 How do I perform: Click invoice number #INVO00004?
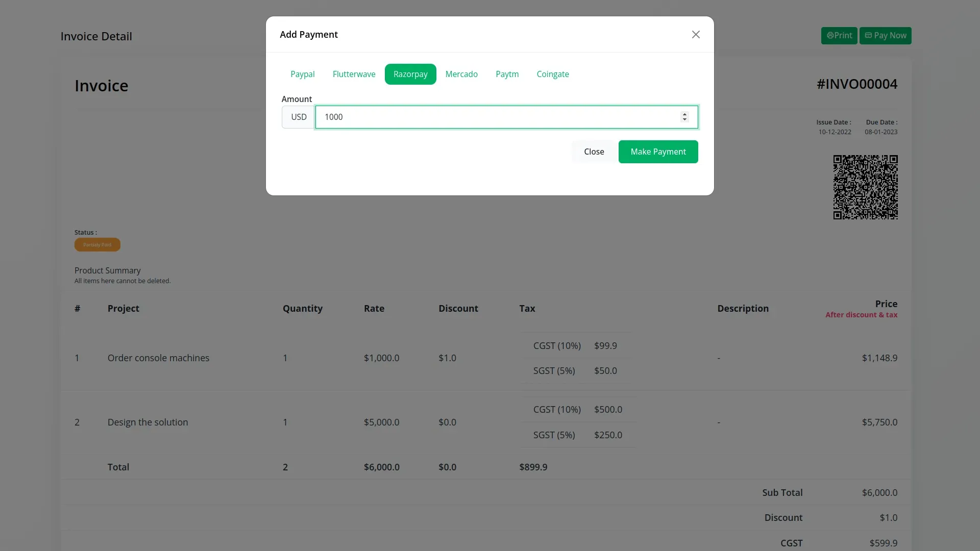856,84
